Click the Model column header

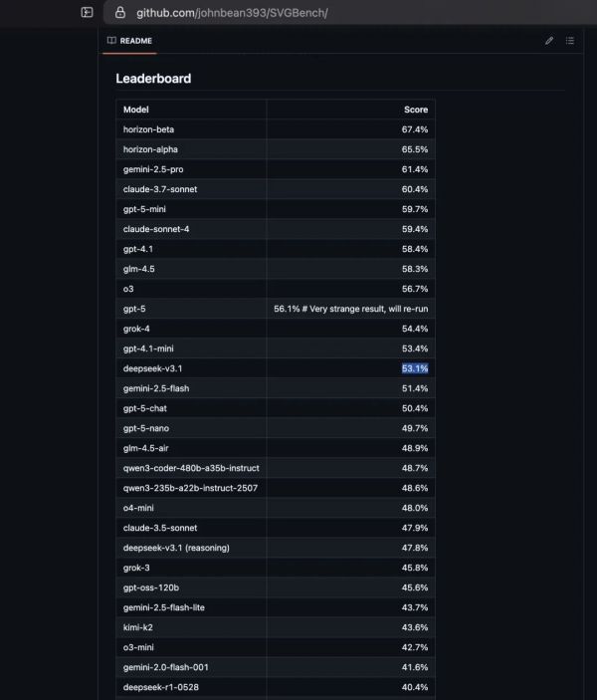pos(135,110)
